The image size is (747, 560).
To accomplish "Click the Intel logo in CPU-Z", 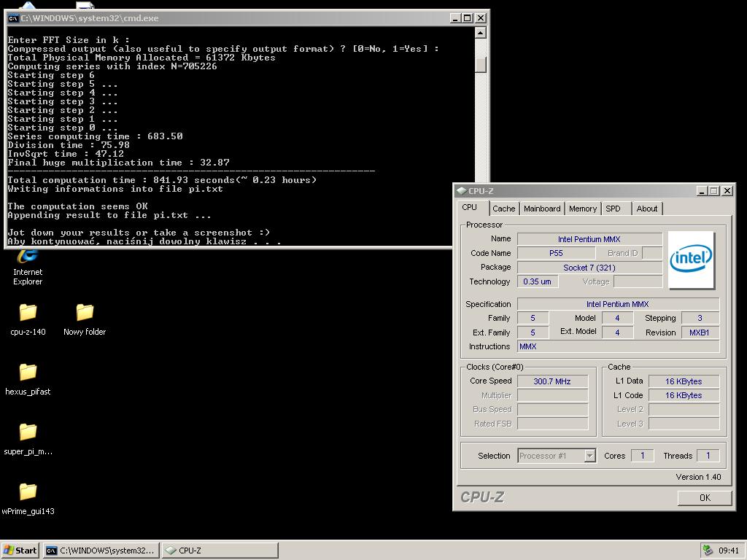I will [691, 260].
